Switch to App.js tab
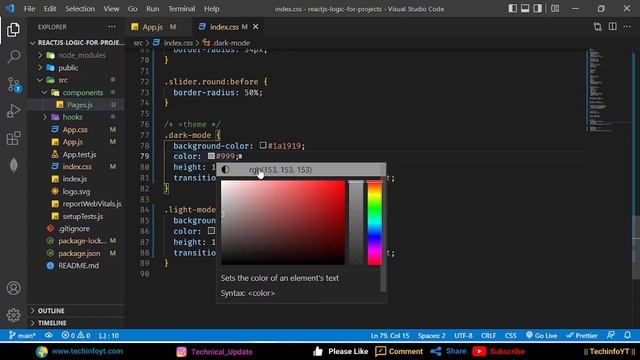This screenshot has height=360, width=640. (x=153, y=27)
